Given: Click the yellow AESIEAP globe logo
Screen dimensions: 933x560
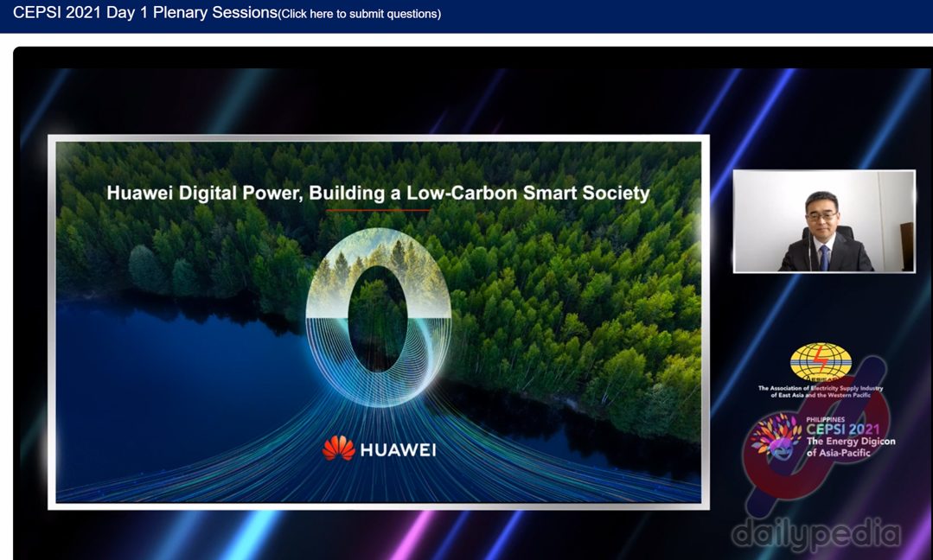Looking at the screenshot, I should (x=821, y=361).
